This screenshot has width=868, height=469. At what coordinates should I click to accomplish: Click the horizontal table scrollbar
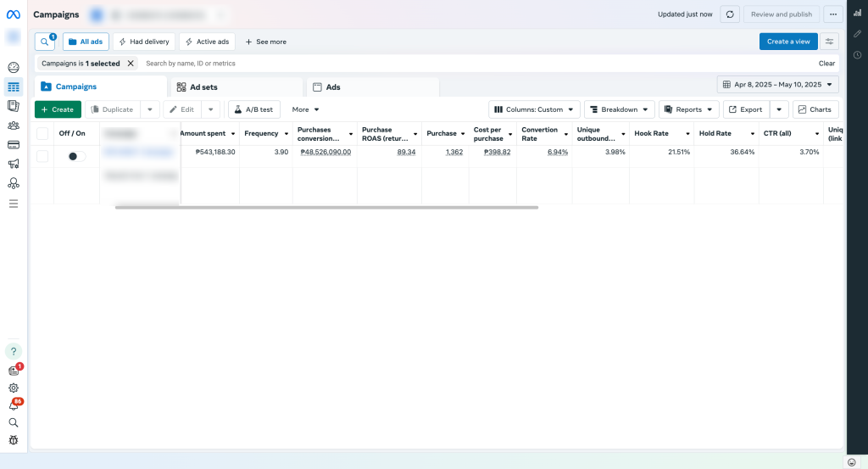tap(326, 207)
